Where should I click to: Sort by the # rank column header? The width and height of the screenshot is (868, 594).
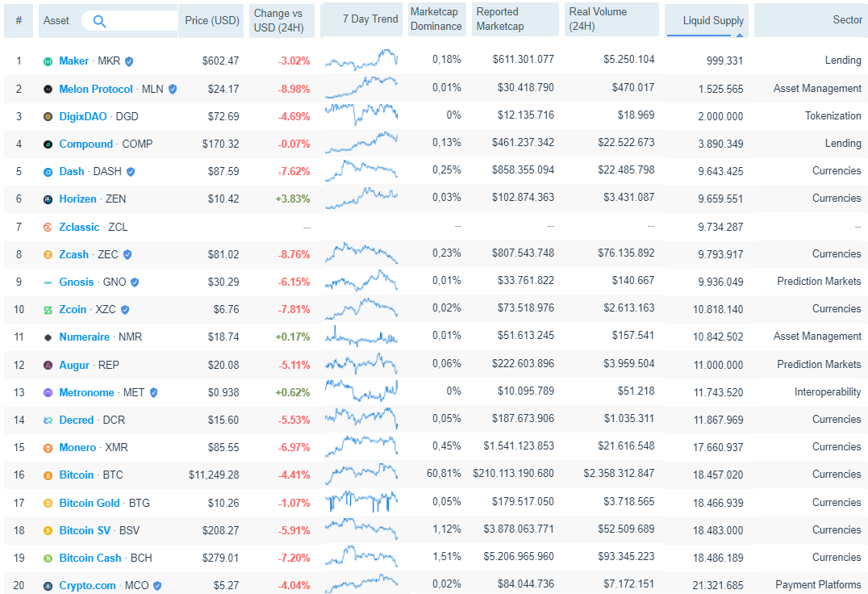tap(19, 21)
